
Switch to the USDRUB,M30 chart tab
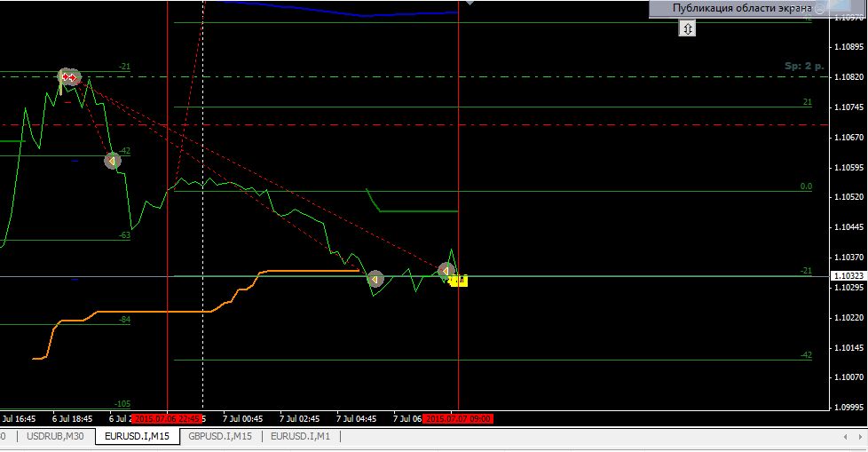click(55, 436)
